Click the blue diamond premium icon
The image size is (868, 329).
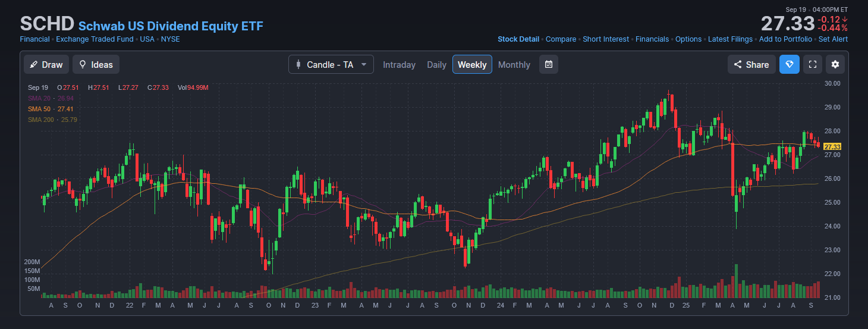coord(789,64)
